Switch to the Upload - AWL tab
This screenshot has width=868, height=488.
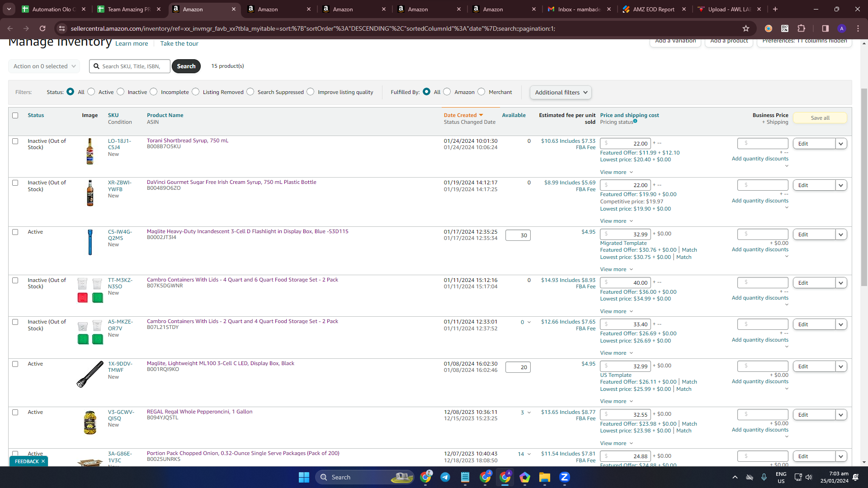[x=729, y=9]
